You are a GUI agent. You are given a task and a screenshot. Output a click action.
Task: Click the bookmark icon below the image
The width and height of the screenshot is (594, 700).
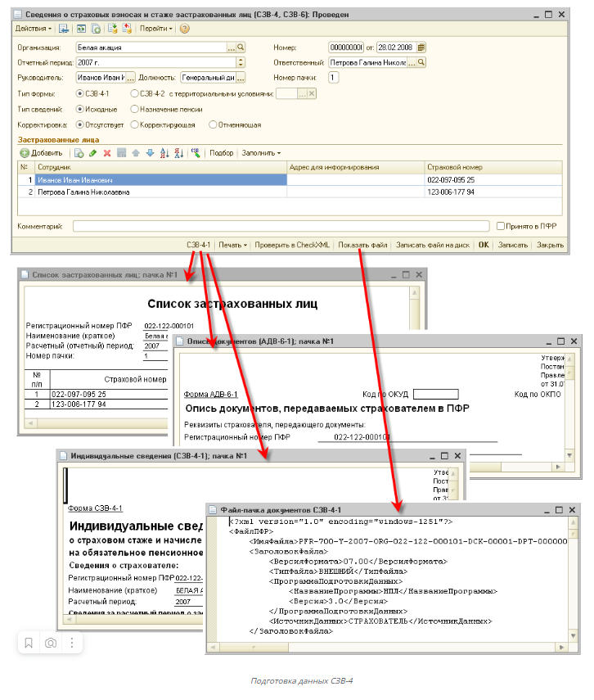[x=29, y=643]
